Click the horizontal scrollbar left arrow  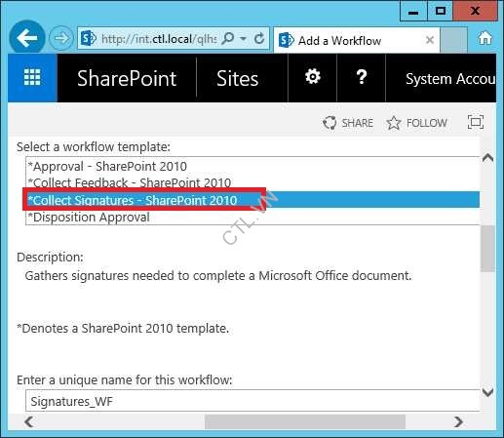pos(29,421)
